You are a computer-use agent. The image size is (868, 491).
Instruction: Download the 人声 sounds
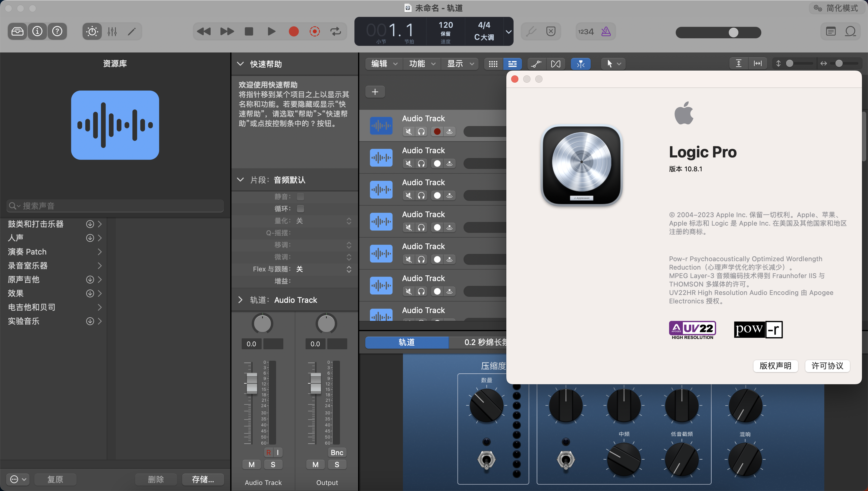click(90, 238)
